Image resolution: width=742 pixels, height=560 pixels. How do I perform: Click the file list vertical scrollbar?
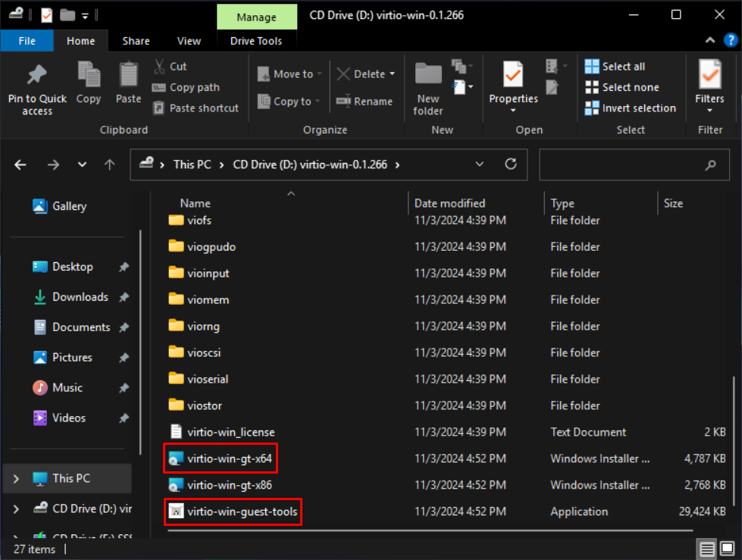[732, 440]
